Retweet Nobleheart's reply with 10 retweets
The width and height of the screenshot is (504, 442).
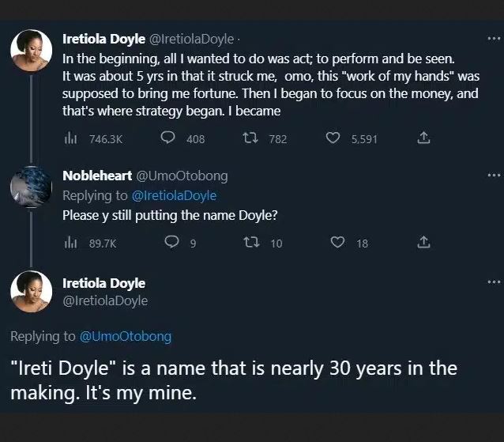coord(253,243)
